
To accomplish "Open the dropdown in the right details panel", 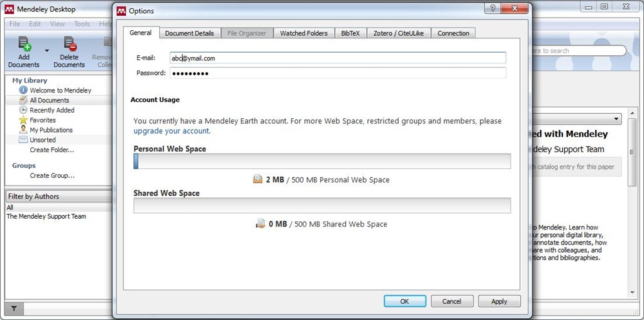I will (x=577, y=119).
